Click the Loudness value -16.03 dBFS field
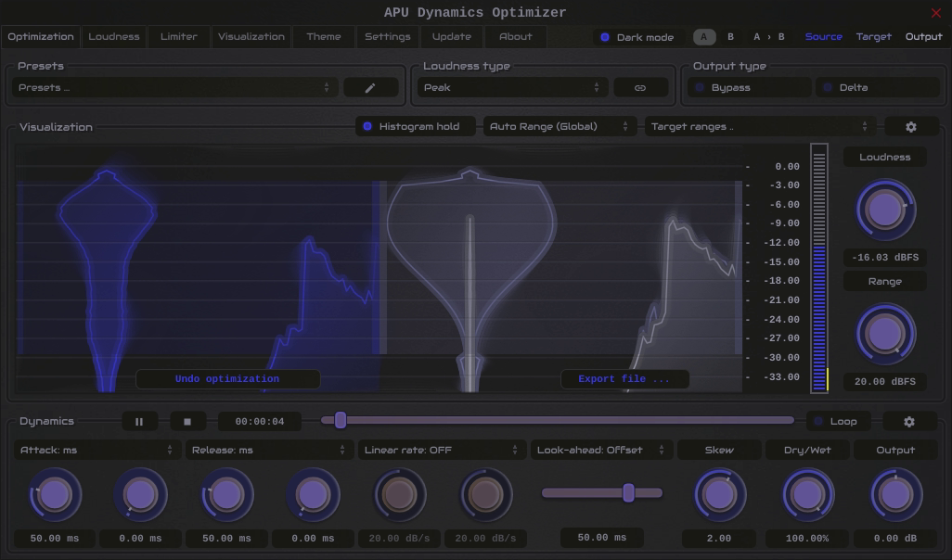952x560 pixels. click(885, 258)
